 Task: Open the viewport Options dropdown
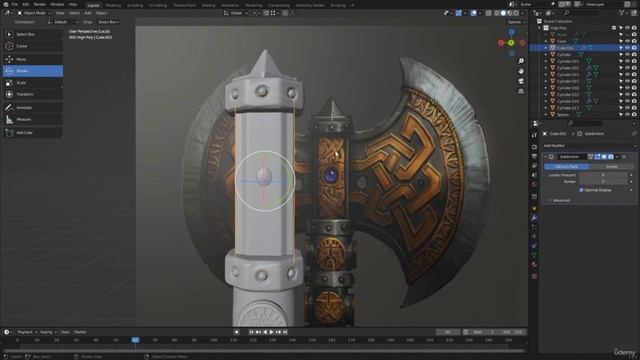(516, 22)
